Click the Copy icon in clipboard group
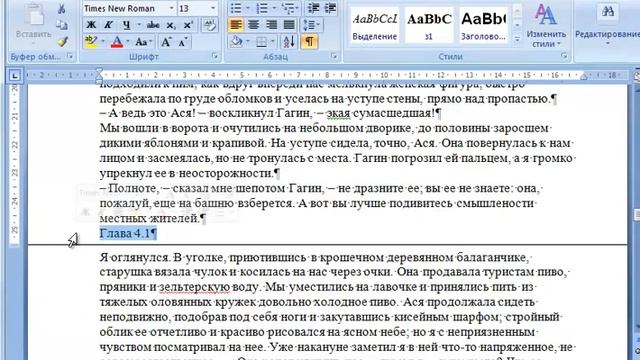This screenshot has height=360, width=640. tap(62, 25)
